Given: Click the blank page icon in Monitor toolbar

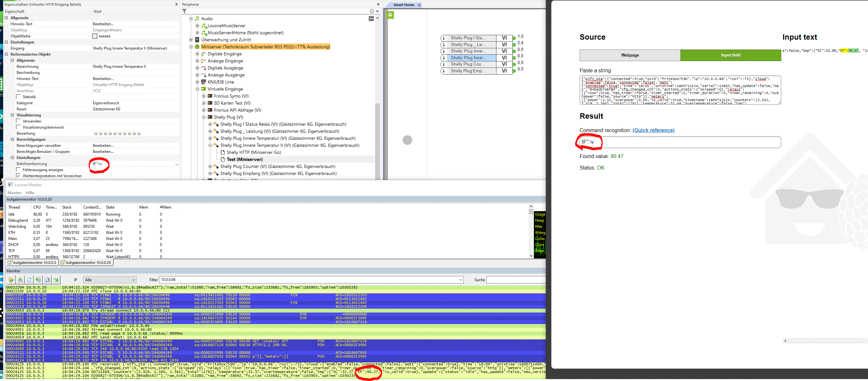Looking at the screenshot, I should pos(29,280).
